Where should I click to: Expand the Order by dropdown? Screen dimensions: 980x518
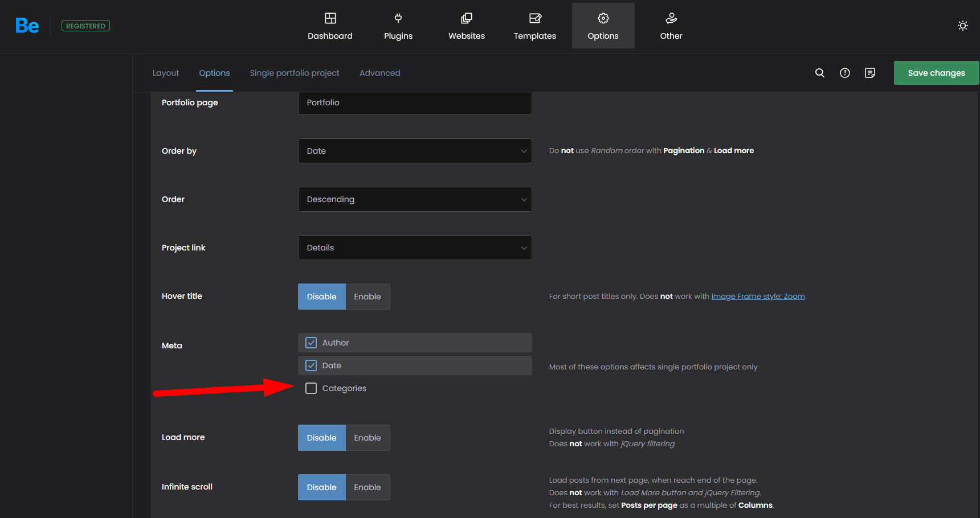414,151
